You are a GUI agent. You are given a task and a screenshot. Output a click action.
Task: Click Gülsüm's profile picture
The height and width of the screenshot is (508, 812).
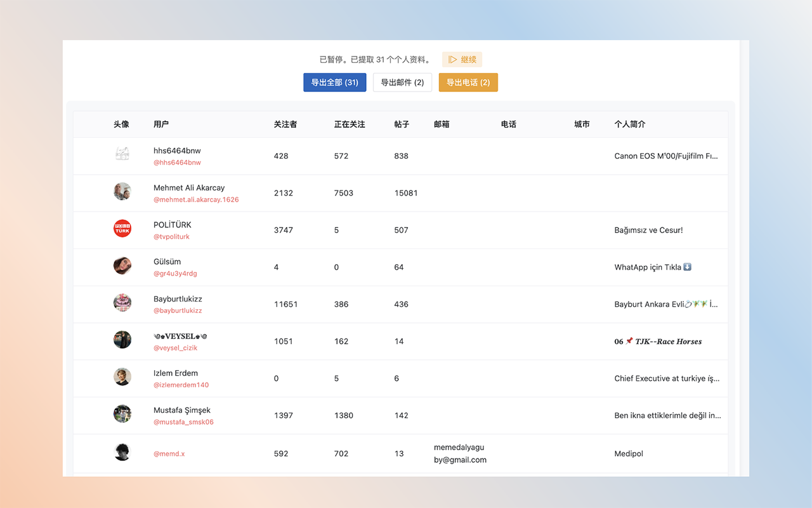pyautogui.click(x=122, y=266)
